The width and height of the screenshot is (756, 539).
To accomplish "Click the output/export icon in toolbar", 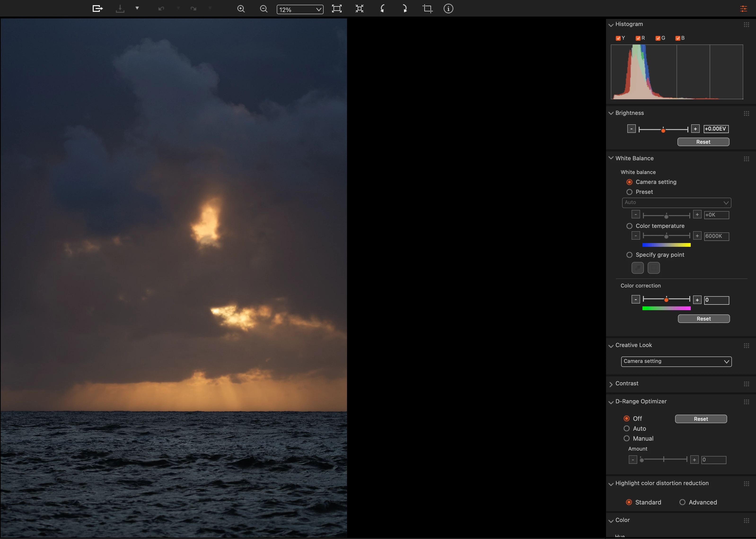I will point(97,9).
